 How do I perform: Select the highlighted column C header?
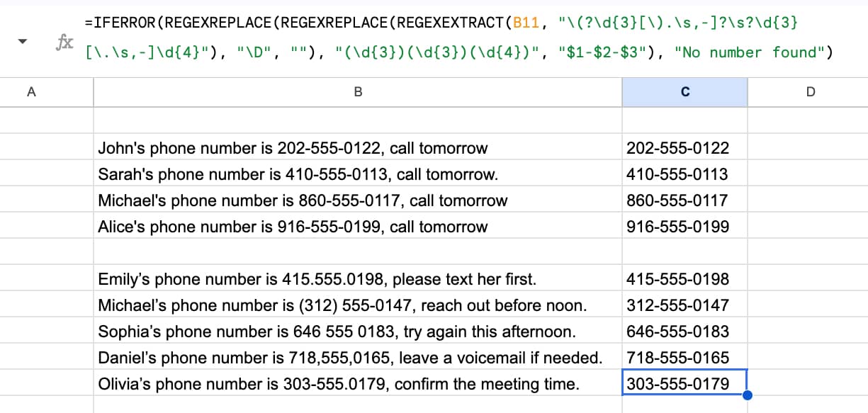coord(684,91)
